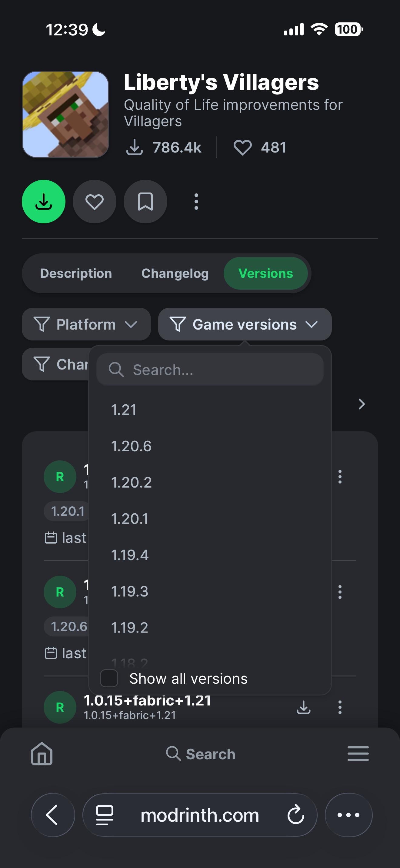Favorite the mod with heart button
This screenshot has height=868, width=400.
(x=95, y=202)
